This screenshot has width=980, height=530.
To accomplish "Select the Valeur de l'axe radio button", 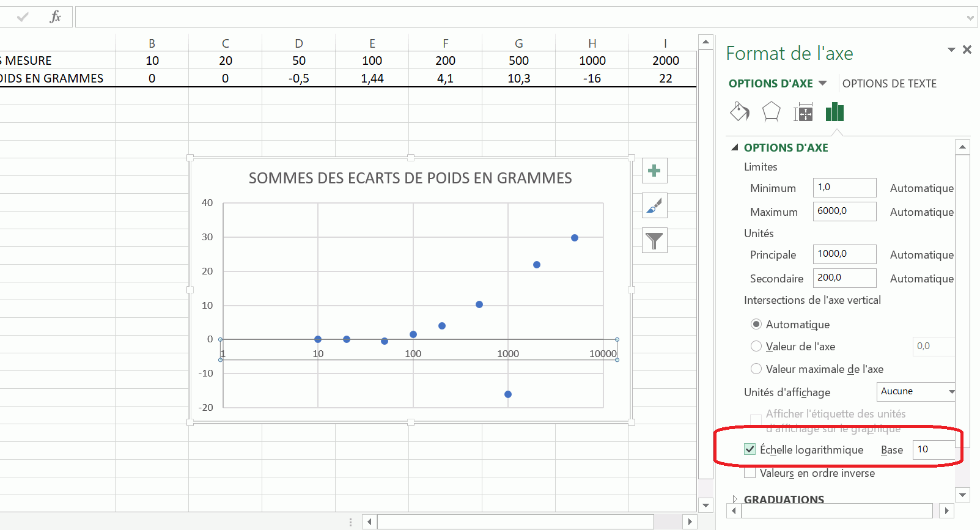I will point(756,346).
